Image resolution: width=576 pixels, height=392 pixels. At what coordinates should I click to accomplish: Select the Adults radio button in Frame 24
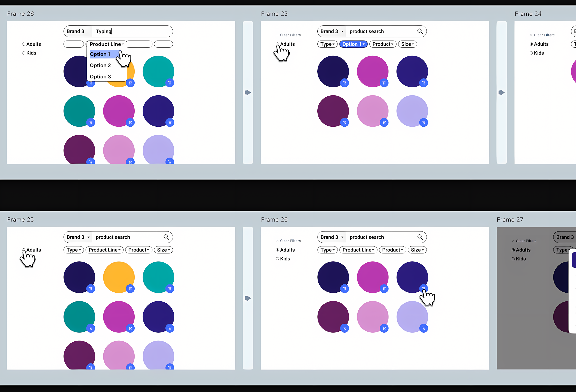click(531, 44)
